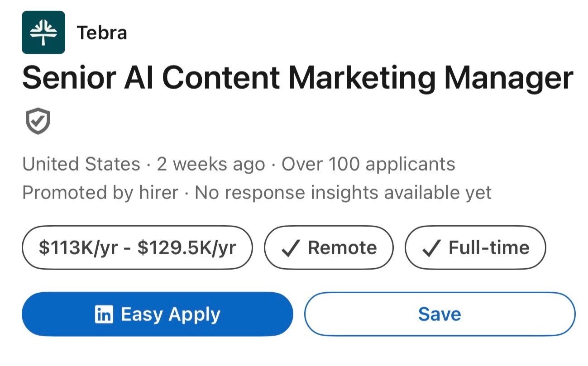The width and height of the screenshot is (588, 366).
Task: Toggle the Remote workplace pill
Action: tap(329, 247)
